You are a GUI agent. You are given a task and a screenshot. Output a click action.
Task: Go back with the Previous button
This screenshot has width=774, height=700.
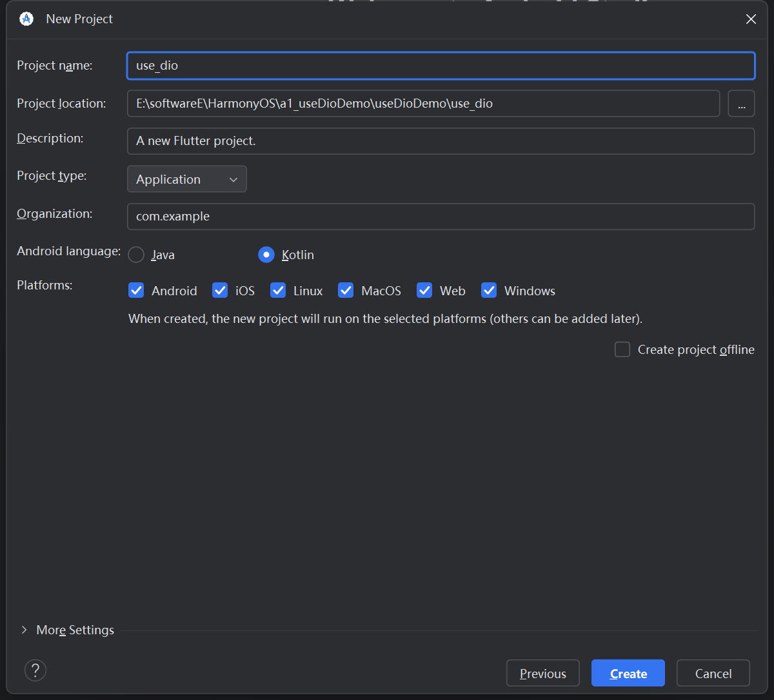(x=543, y=673)
